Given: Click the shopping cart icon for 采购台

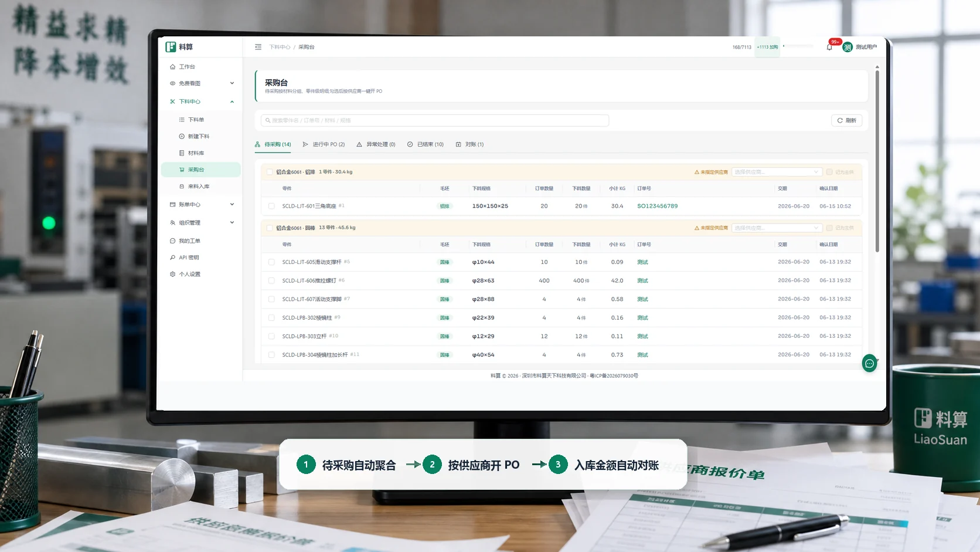Looking at the screenshot, I should tap(182, 170).
